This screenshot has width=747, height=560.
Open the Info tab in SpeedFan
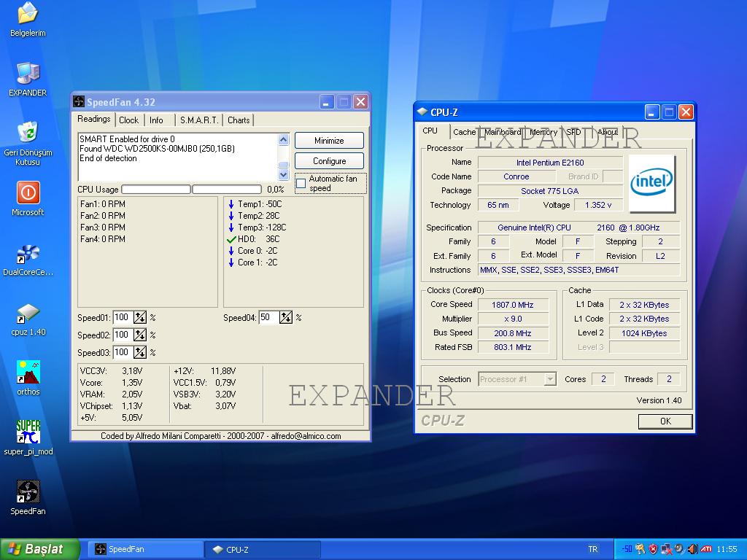pyautogui.click(x=156, y=120)
